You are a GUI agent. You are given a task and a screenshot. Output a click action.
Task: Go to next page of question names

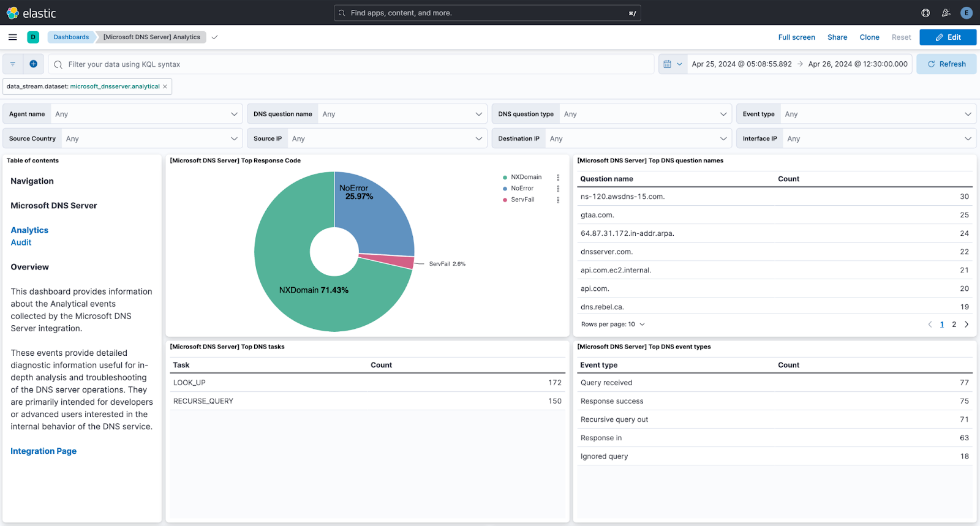click(967, 325)
